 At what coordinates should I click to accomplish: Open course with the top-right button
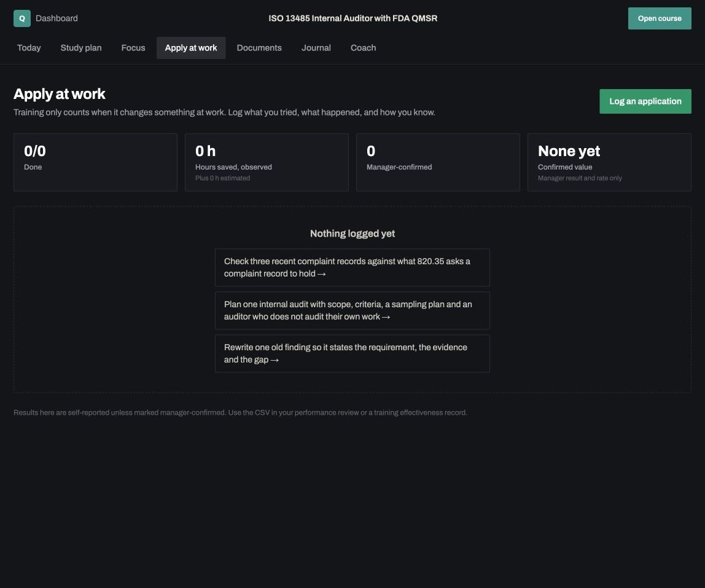660,18
